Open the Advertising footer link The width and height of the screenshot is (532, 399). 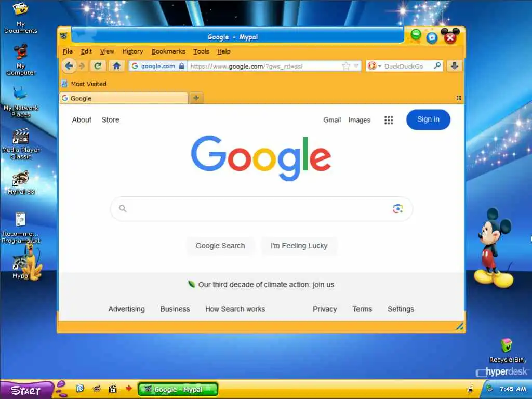coord(127,309)
